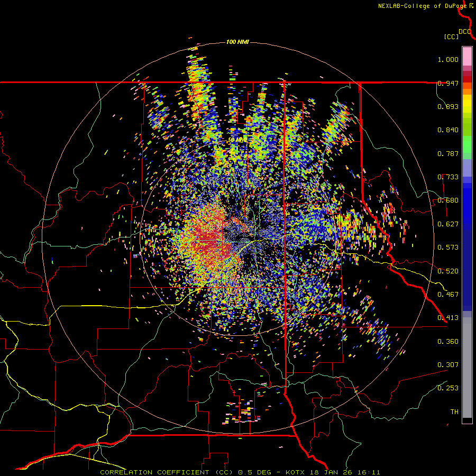Pick the bright green segment of the color bar
The width and height of the screenshot is (476, 476).
click(467, 144)
